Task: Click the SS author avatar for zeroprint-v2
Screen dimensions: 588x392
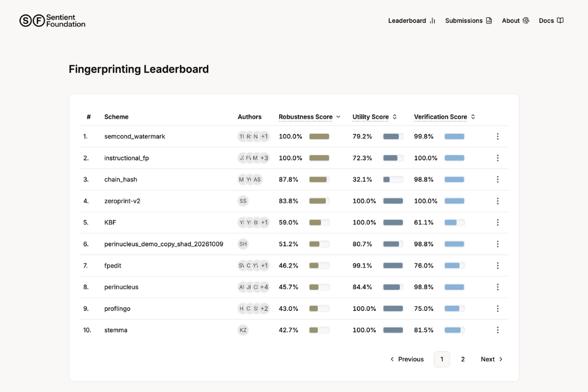Action: coord(243,201)
